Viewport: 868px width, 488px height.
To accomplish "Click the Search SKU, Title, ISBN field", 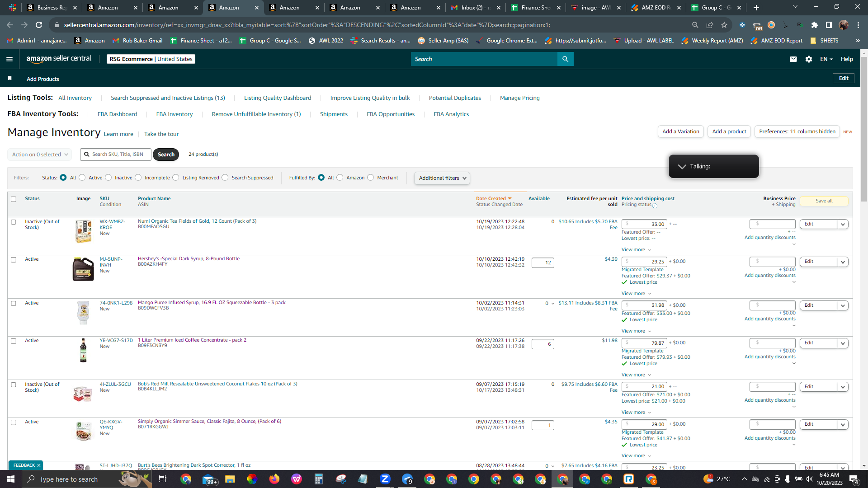I will click(x=116, y=155).
